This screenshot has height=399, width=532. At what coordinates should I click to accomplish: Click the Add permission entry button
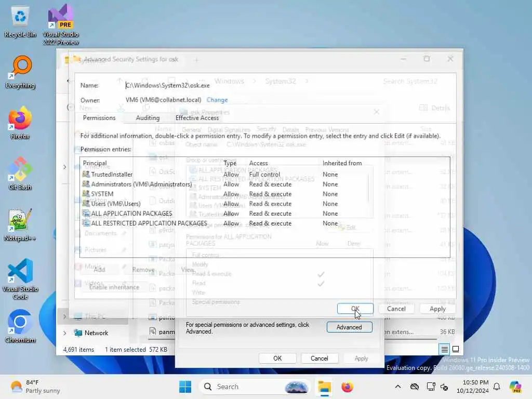point(99,270)
